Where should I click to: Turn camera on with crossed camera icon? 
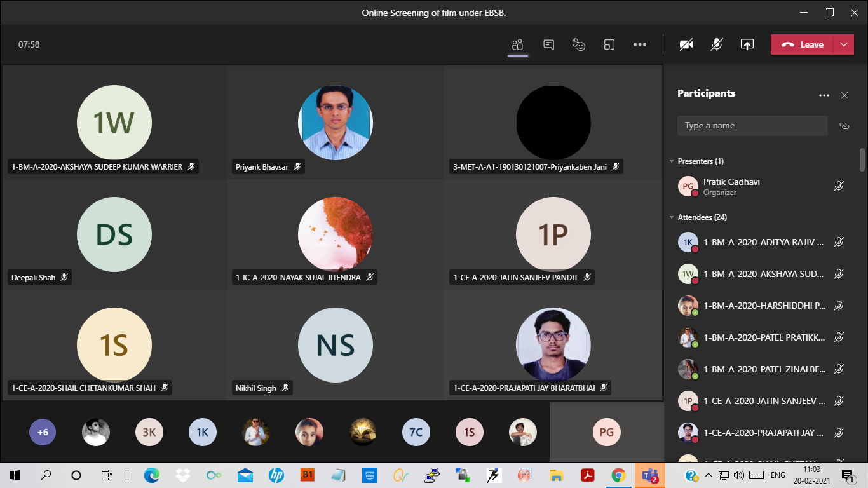tap(686, 44)
